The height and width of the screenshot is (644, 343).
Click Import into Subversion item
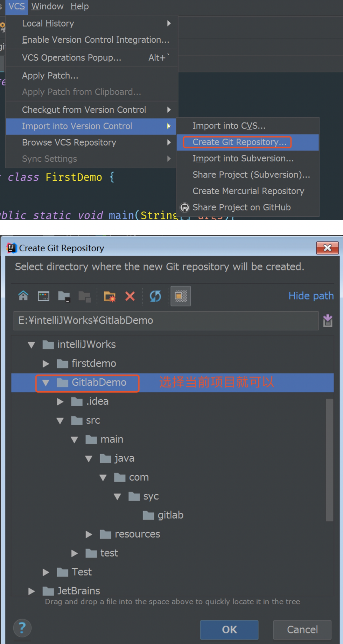[248, 159]
